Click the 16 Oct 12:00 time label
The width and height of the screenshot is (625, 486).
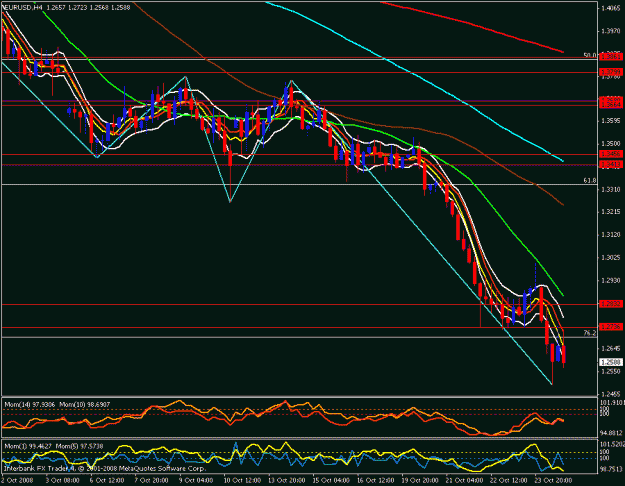(x=376, y=480)
